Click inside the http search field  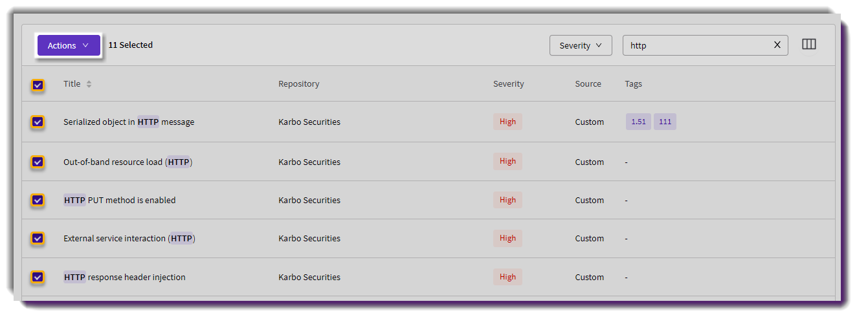(696, 45)
